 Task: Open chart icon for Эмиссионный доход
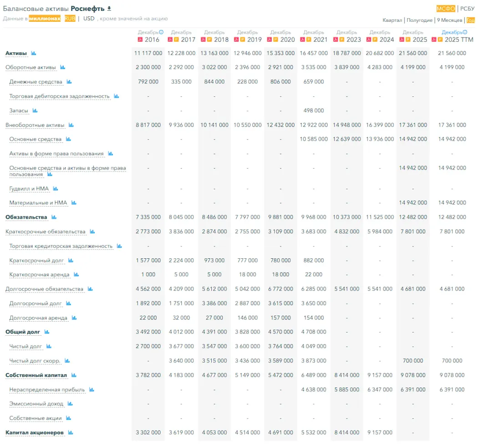[70, 404]
